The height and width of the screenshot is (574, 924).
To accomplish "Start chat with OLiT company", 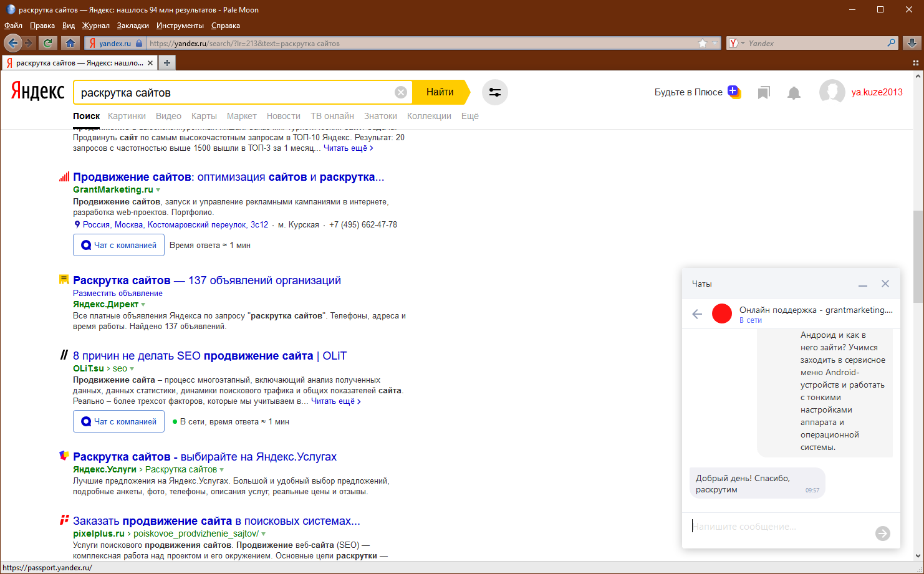I will pyautogui.click(x=119, y=421).
